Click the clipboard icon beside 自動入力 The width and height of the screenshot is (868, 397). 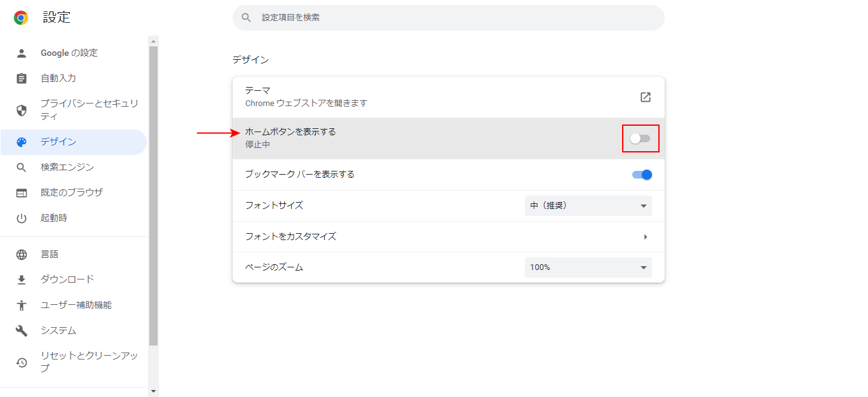22,79
